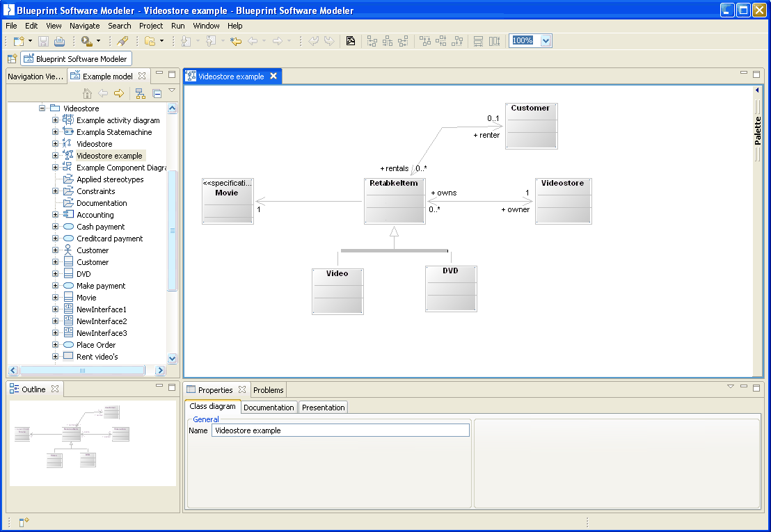The image size is (771, 532).
Task: Click the RetabkeItem class box in diagram
Action: [x=394, y=202]
